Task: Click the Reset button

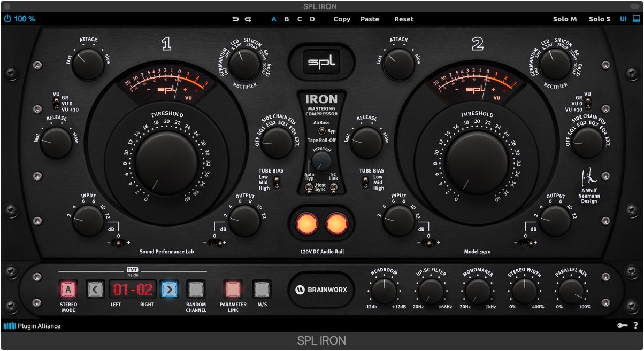Action: pyautogui.click(x=404, y=19)
